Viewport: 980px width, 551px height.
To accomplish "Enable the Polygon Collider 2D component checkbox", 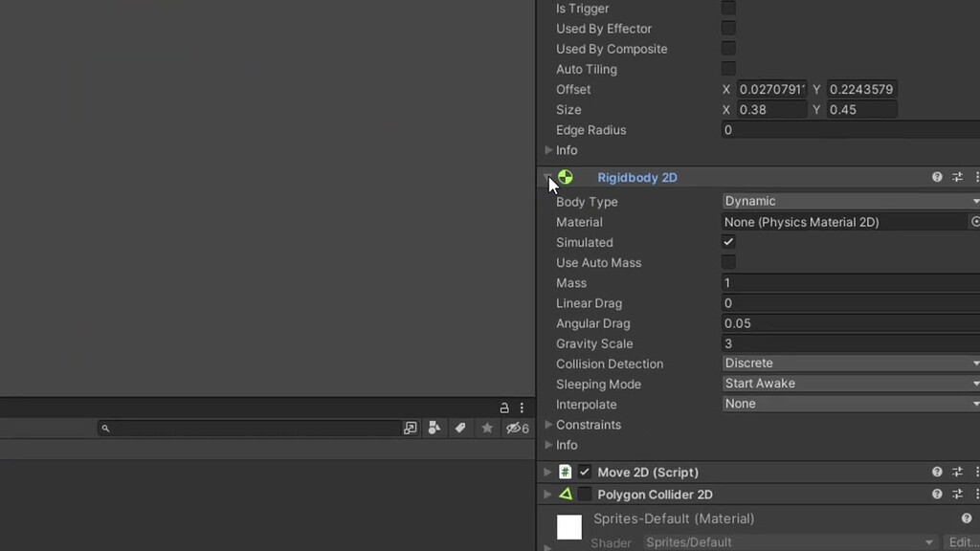I will (586, 494).
